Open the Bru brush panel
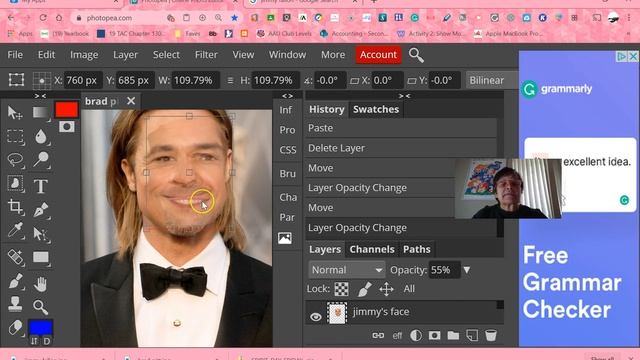Image resolution: width=640 pixels, height=360 pixels. coord(287,173)
